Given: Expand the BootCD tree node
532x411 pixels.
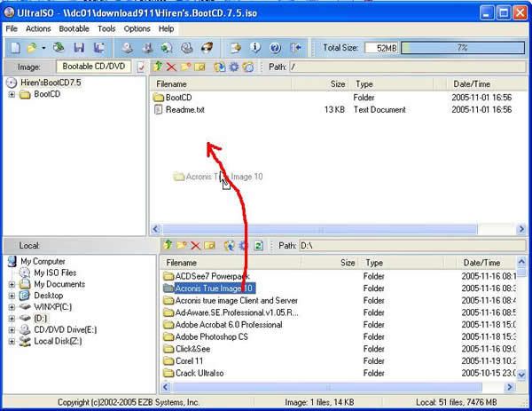Looking at the screenshot, I should point(12,94).
